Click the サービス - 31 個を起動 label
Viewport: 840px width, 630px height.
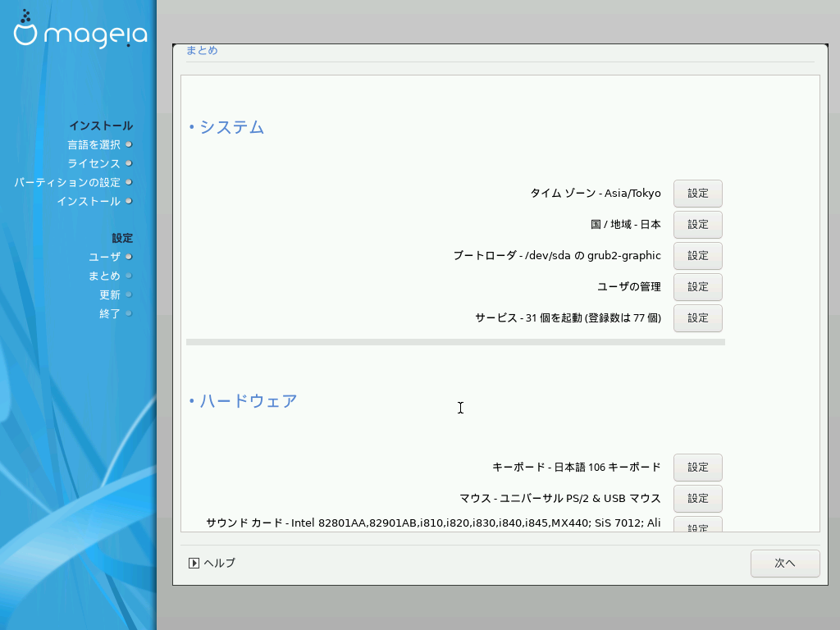point(568,317)
